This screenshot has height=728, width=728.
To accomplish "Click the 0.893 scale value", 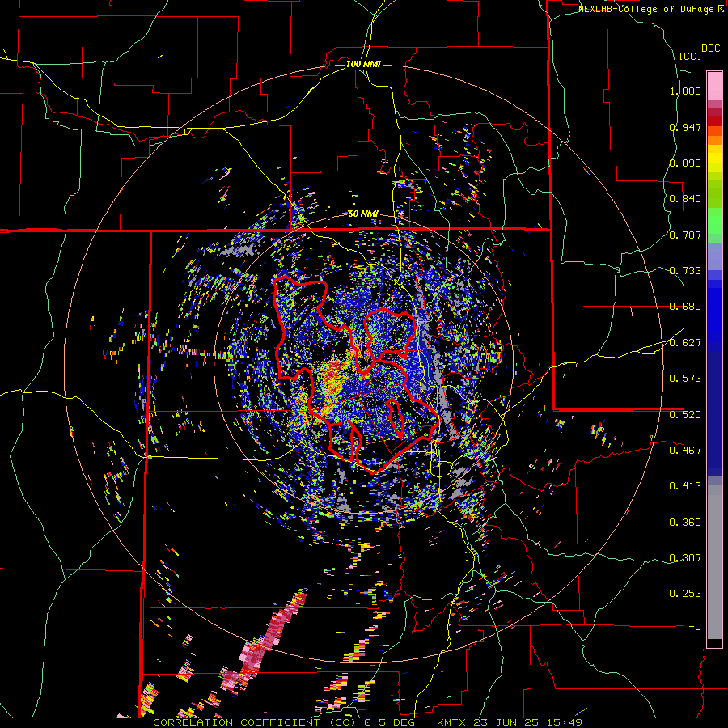I will click(x=685, y=163).
